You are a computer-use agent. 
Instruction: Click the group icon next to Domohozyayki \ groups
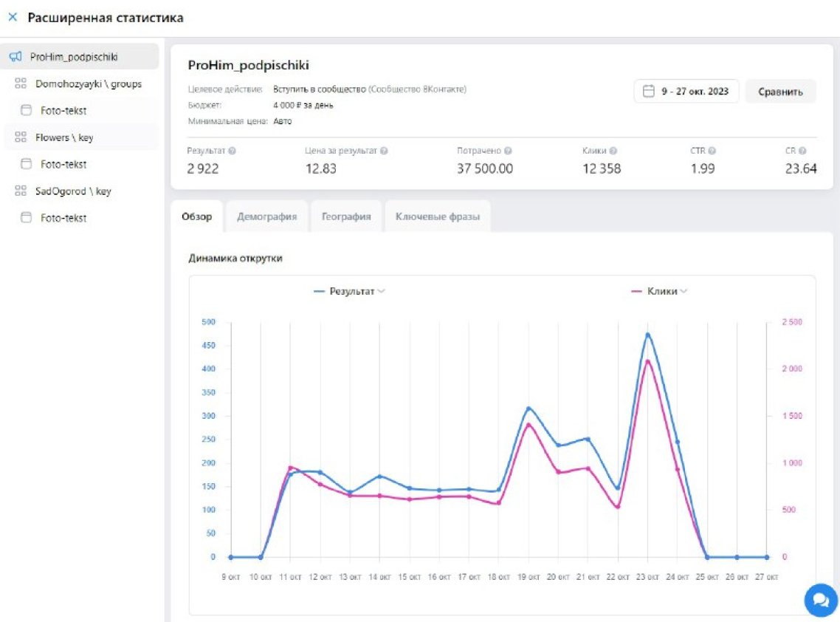click(21, 84)
